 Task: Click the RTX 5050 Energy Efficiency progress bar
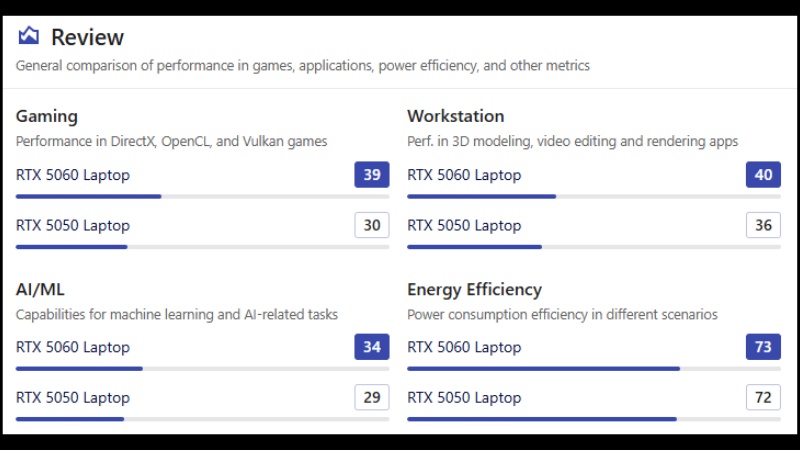click(594, 419)
